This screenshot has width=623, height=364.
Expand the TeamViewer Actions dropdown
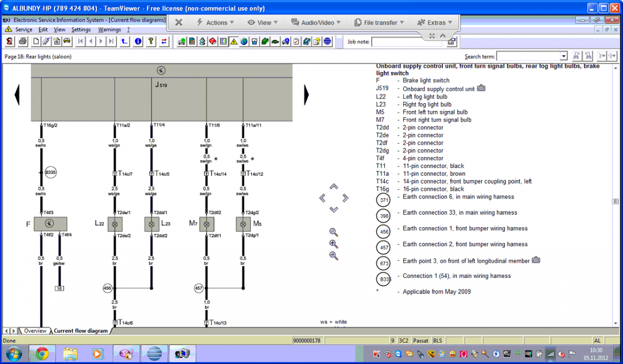coord(215,22)
